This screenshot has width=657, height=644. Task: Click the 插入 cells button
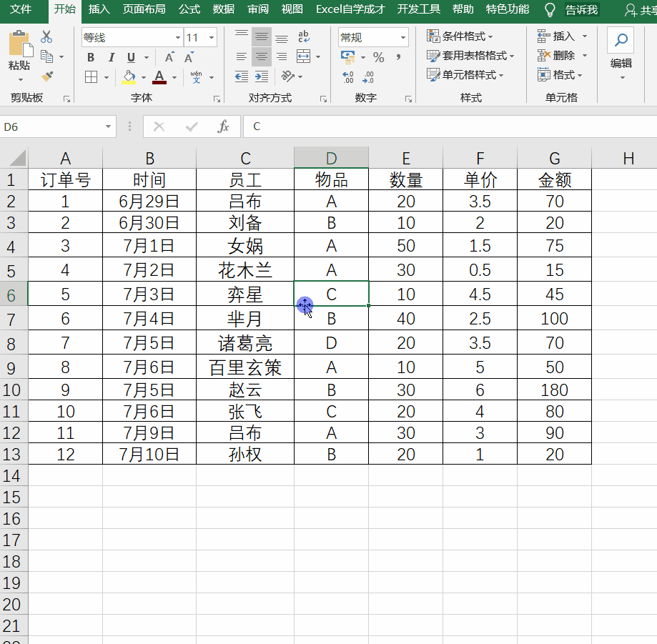tap(558, 36)
